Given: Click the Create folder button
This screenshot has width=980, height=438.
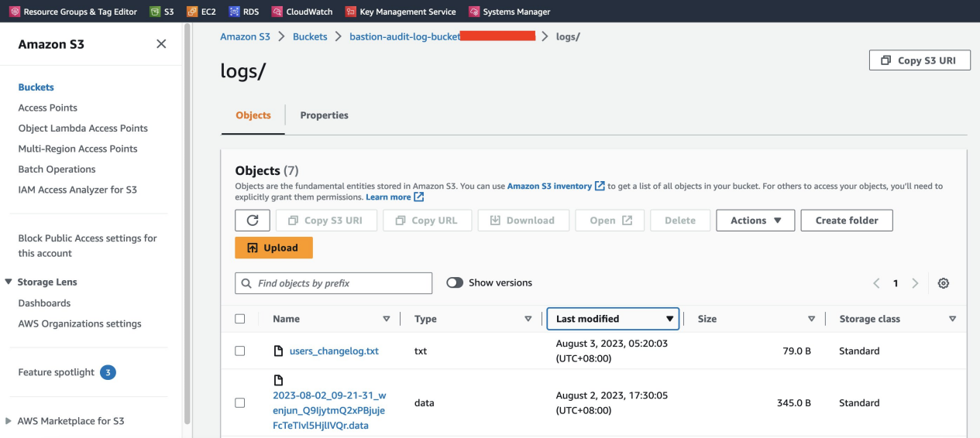Looking at the screenshot, I should [x=847, y=221].
